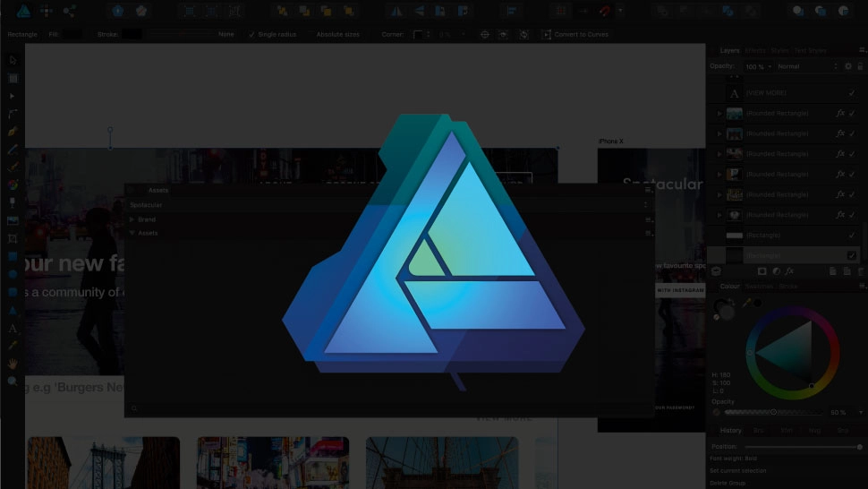868x489 pixels.
Task: Hide the unselected Rectangle layer
Action: [x=852, y=236]
